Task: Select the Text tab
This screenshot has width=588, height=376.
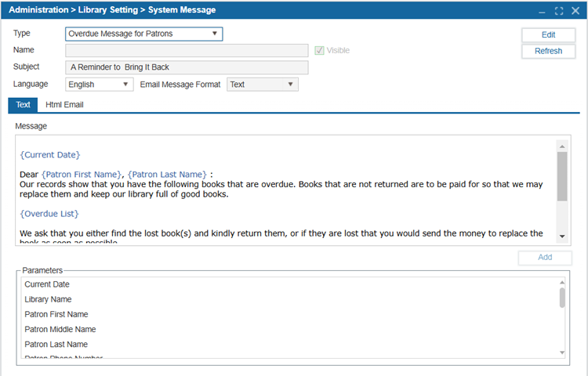Action: (x=23, y=104)
